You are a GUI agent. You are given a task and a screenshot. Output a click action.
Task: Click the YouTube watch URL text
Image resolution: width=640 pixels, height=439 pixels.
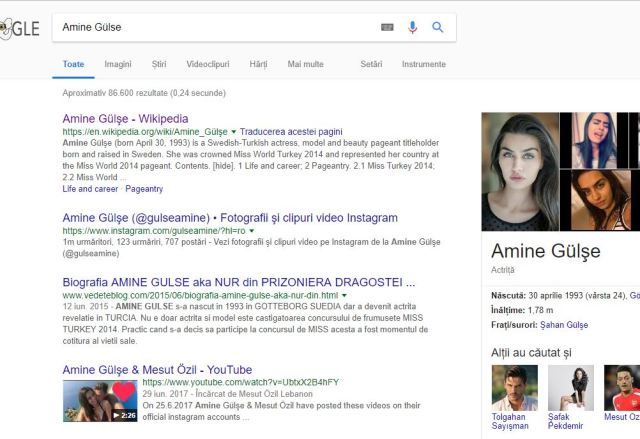(x=240, y=382)
